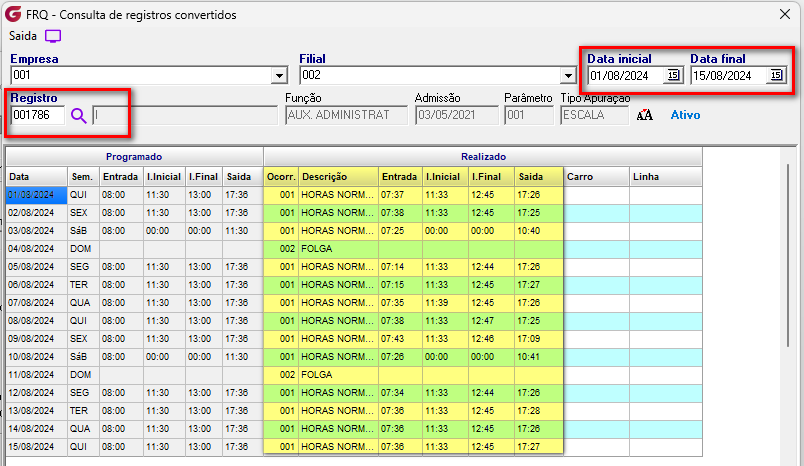804x466 pixels.
Task: Close the FRQ consulta window
Action: pos(785,14)
